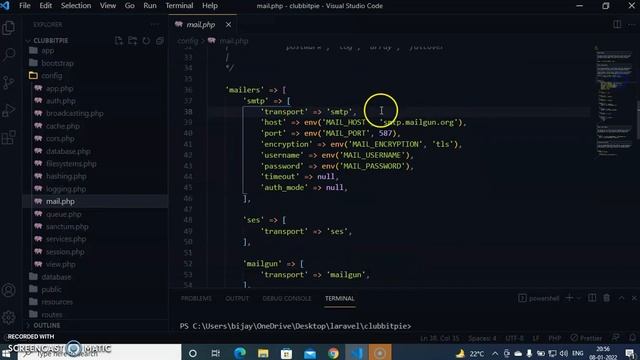
Task: Open the Explorer view in activity bar
Action: point(9,27)
